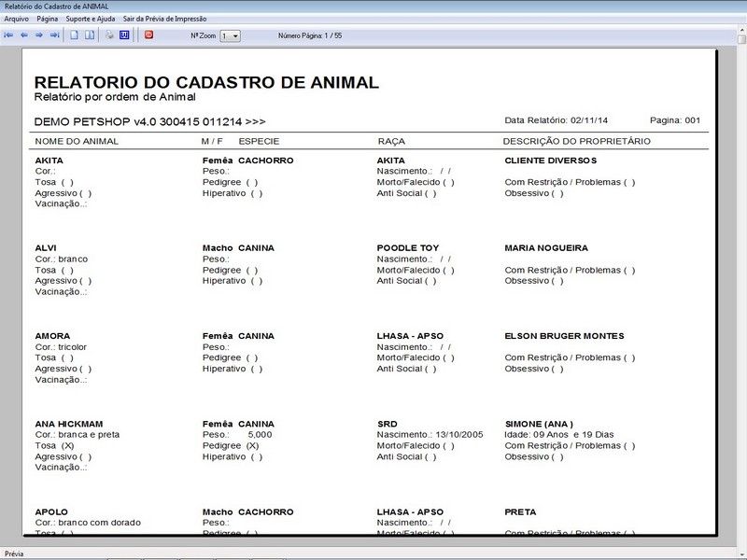The width and height of the screenshot is (747, 560).
Task: Go back one page with the left arrow icon
Action: coord(23,35)
